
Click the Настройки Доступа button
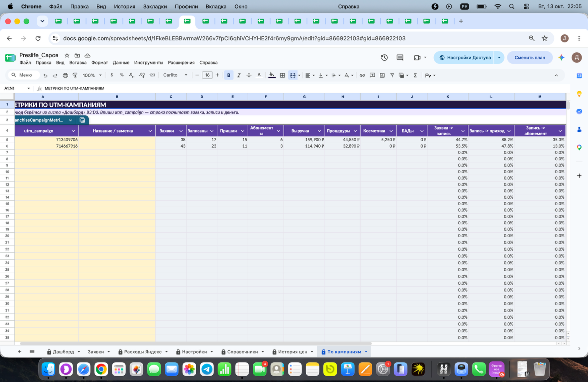[x=465, y=58]
